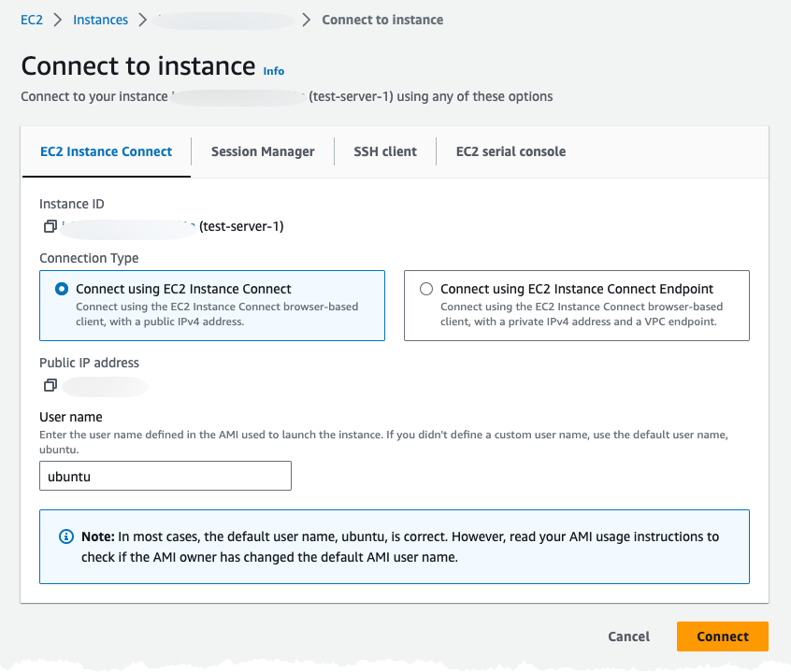Open the SSH client tab

385,151
